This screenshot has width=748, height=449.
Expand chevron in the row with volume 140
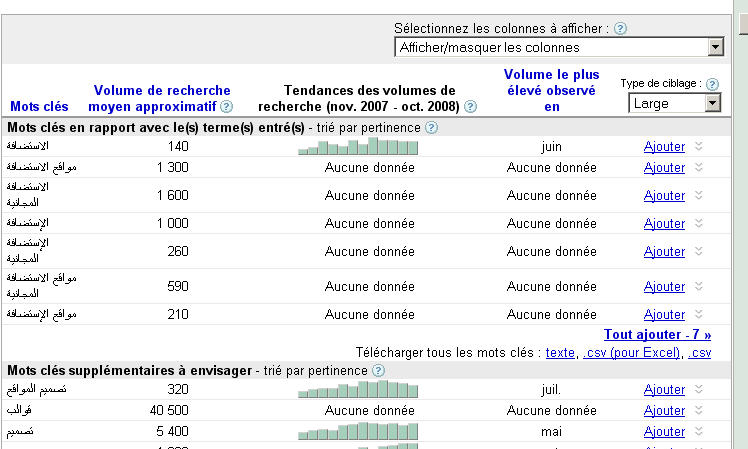pyautogui.click(x=699, y=146)
